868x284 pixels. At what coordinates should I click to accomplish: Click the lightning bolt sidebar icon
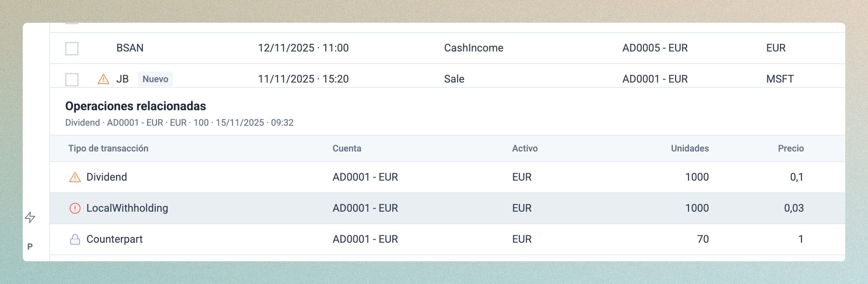click(30, 217)
